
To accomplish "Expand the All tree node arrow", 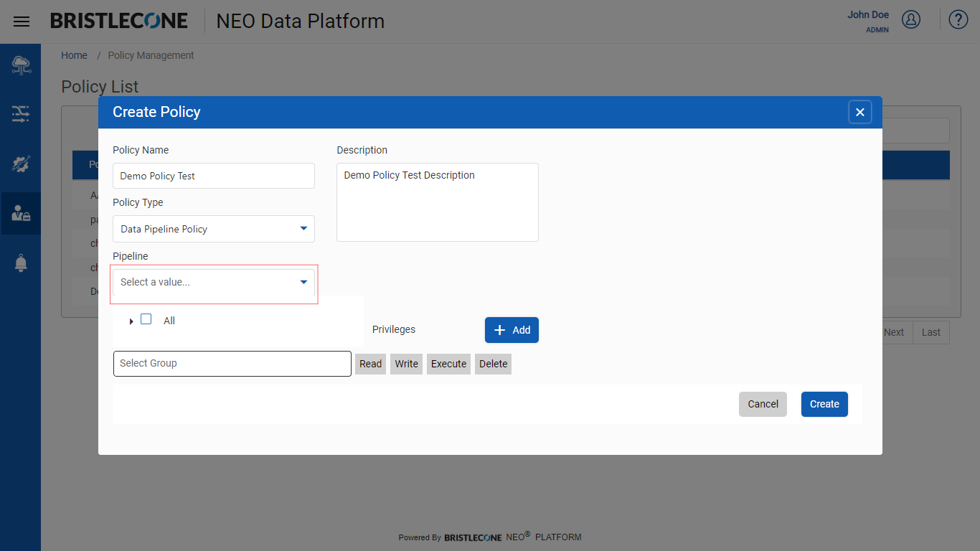I will [131, 321].
